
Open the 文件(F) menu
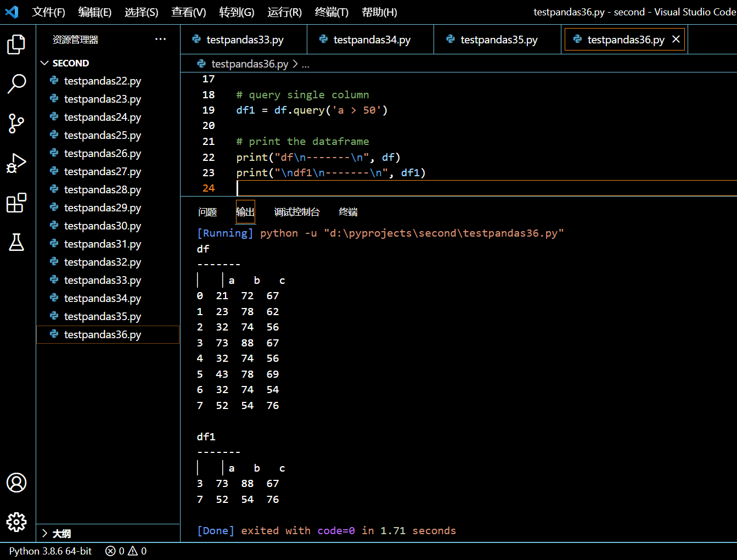48,12
